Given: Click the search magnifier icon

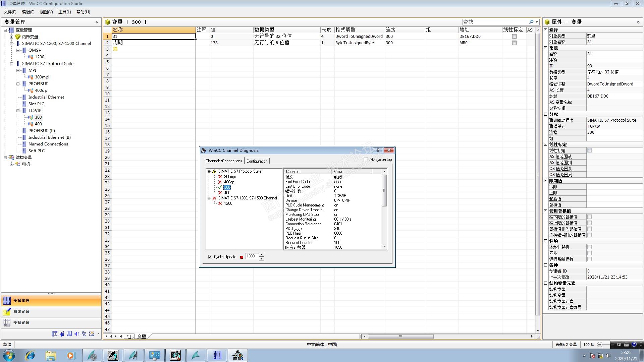Looking at the screenshot, I should (531, 22).
